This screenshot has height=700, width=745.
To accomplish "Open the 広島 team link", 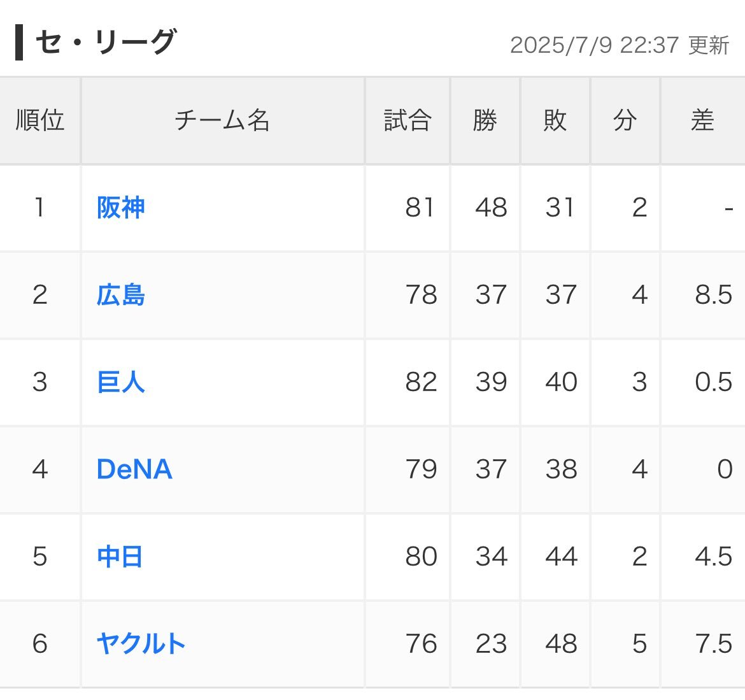I will pyautogui.click(x=121, y=295).
